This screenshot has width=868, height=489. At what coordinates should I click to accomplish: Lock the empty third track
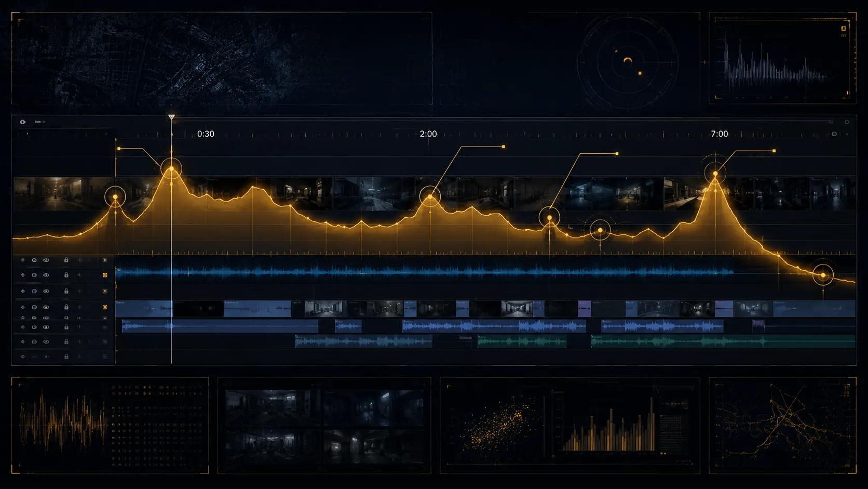[66, 291]
